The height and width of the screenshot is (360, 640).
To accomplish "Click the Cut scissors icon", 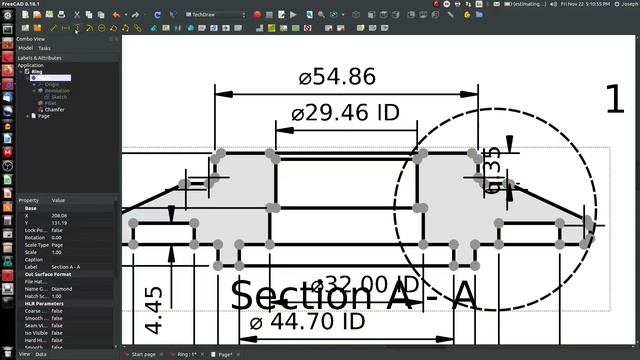I will (77, 15).
